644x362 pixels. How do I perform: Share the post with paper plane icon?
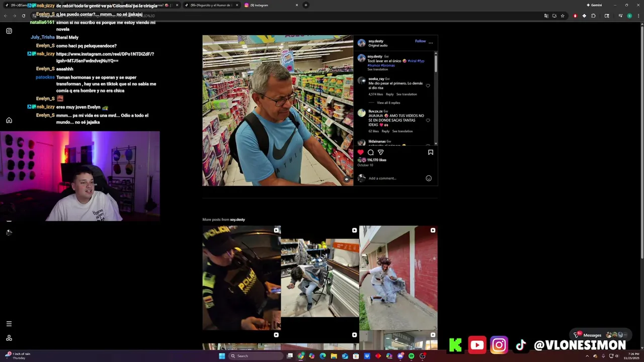[381, 152]
